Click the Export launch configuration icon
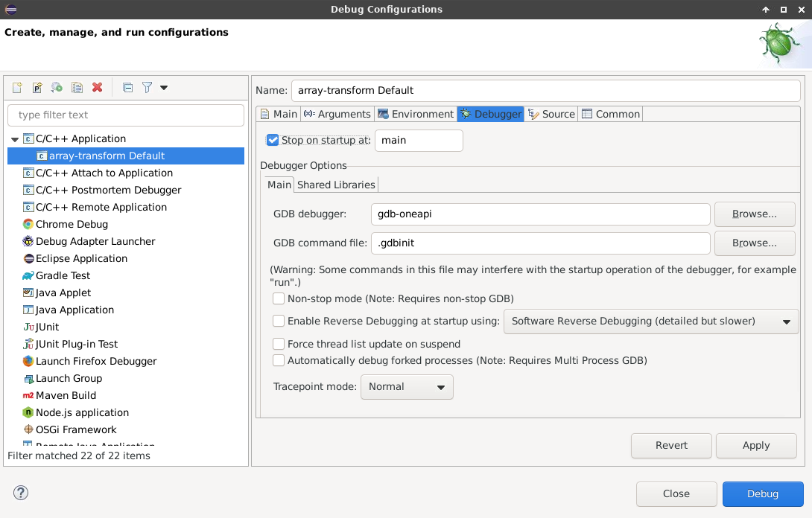This screenshot has width=812, height=518. pos(57,88)
